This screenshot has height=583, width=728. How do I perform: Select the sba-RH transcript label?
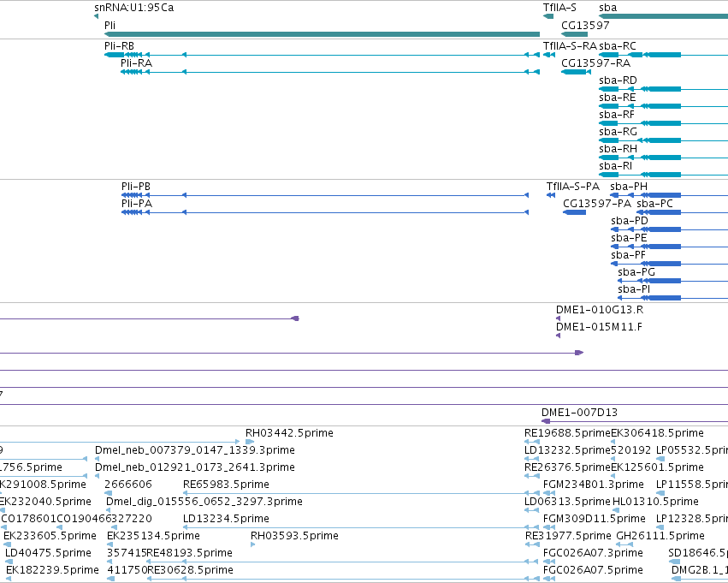[x=618, y=149]
